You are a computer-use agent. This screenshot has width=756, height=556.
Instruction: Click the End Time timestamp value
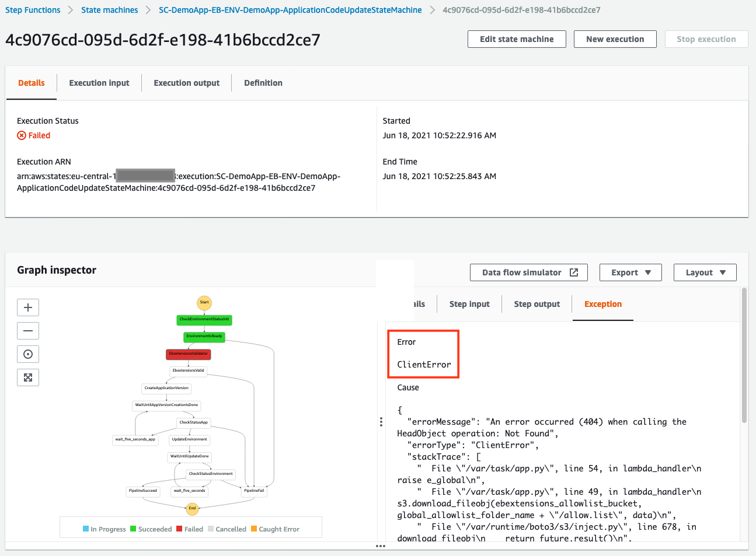tap(440, 176)
